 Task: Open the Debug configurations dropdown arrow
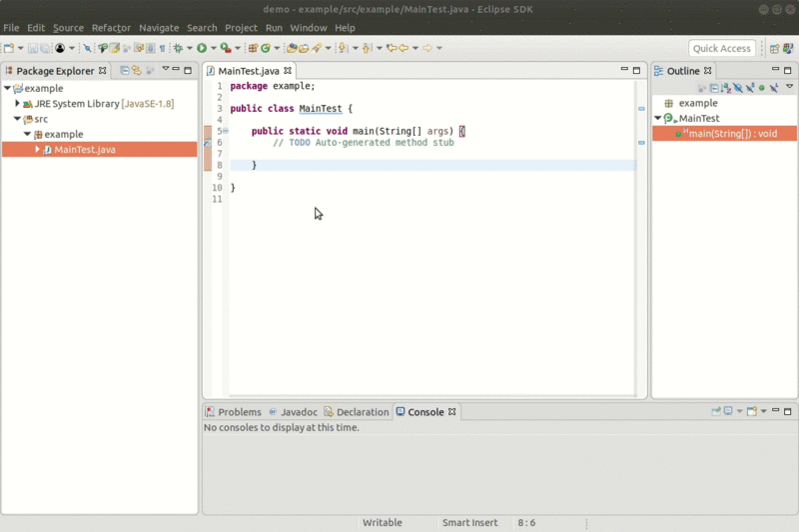point(190,48)
